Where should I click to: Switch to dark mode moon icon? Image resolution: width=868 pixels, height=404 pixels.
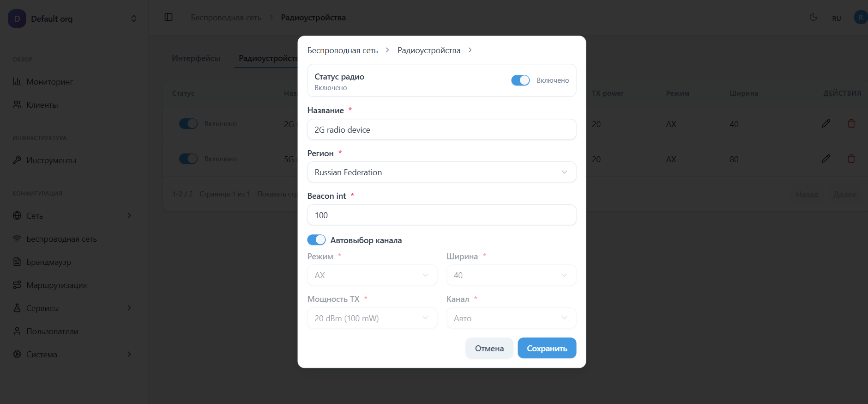point(814,18)
